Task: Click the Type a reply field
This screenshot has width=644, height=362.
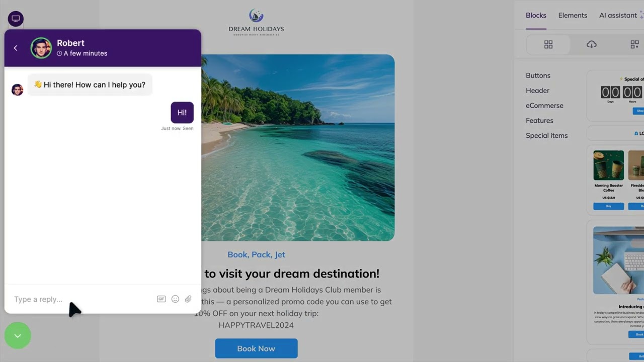Action: point(83,299)
